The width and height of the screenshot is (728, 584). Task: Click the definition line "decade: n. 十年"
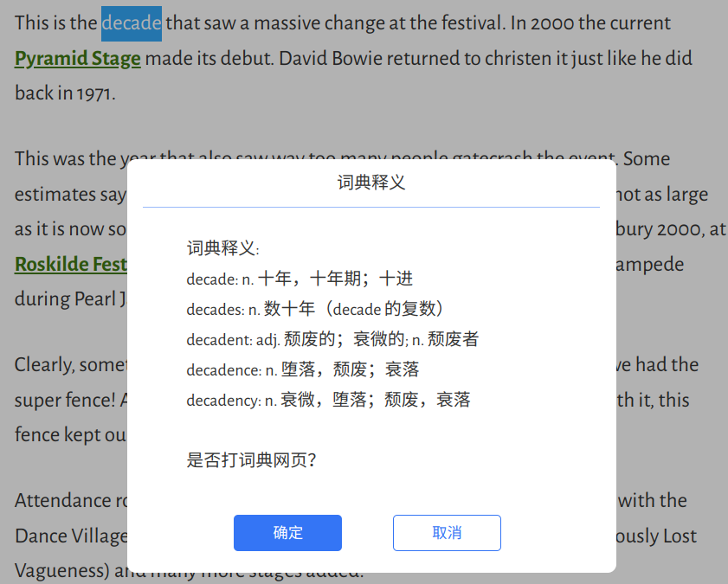pyautogui.click(x=300, y=279)
